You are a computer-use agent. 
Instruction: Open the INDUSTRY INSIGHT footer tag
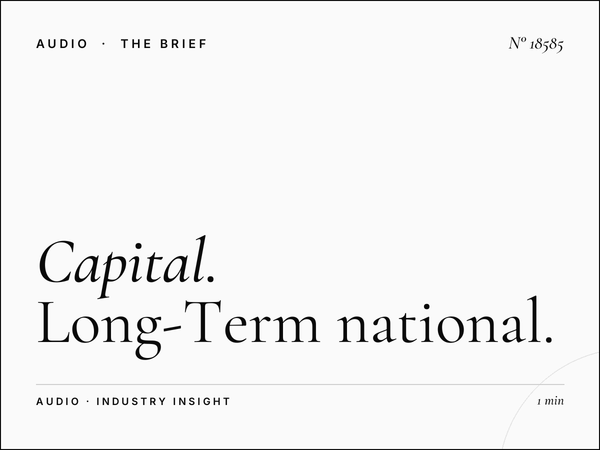pos(163,401)
